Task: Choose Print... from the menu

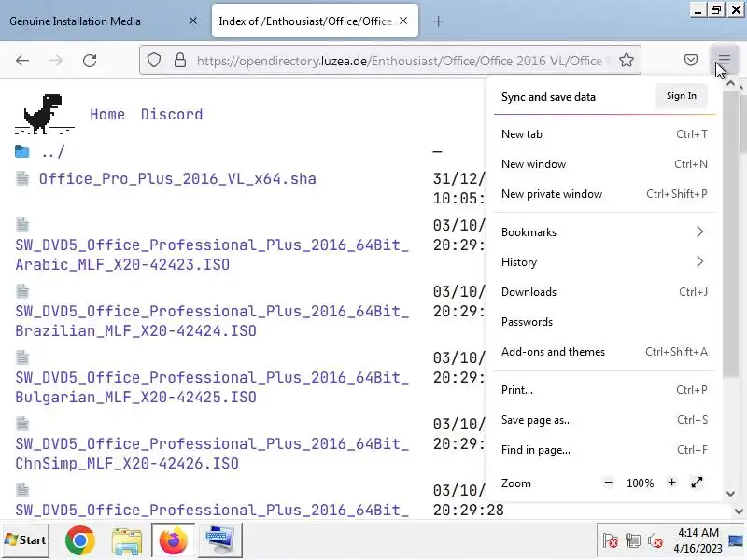Action: tap(604, 390)
